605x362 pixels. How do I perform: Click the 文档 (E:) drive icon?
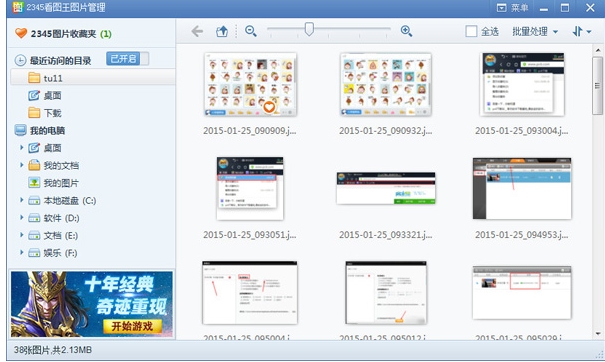click(x=34, y=235)
